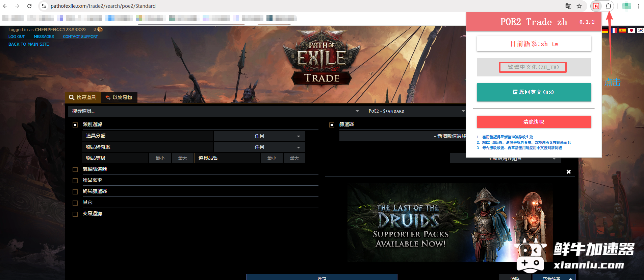
Task: Click the 物品等級 最小 input field
Action: point(160,158)
